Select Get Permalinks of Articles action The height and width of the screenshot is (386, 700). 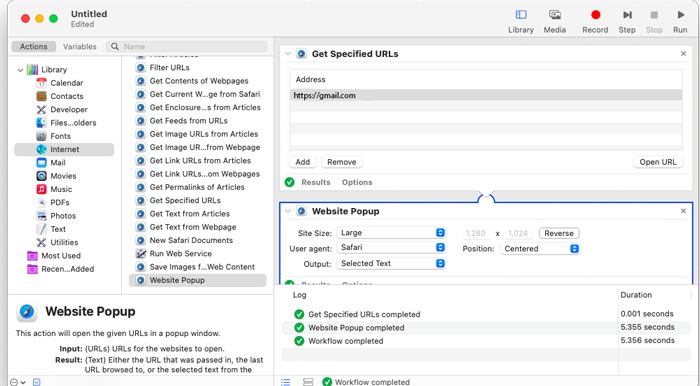[x=197, y=187]
